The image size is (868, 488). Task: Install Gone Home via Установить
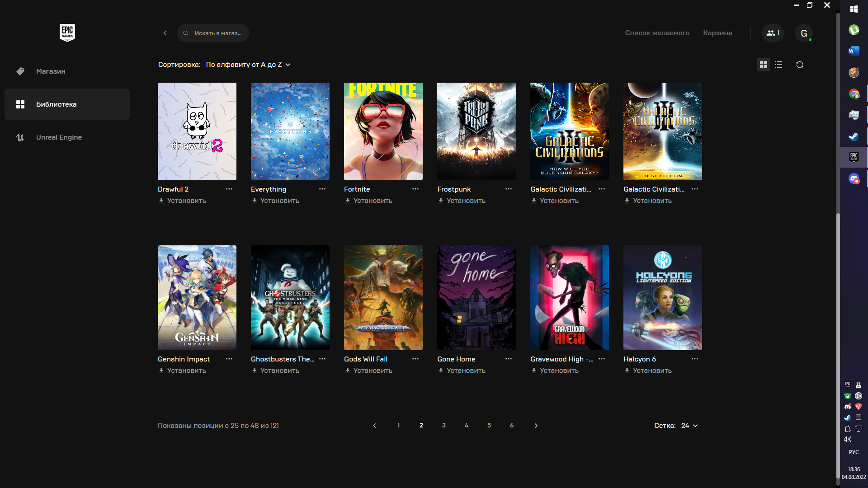462,371
